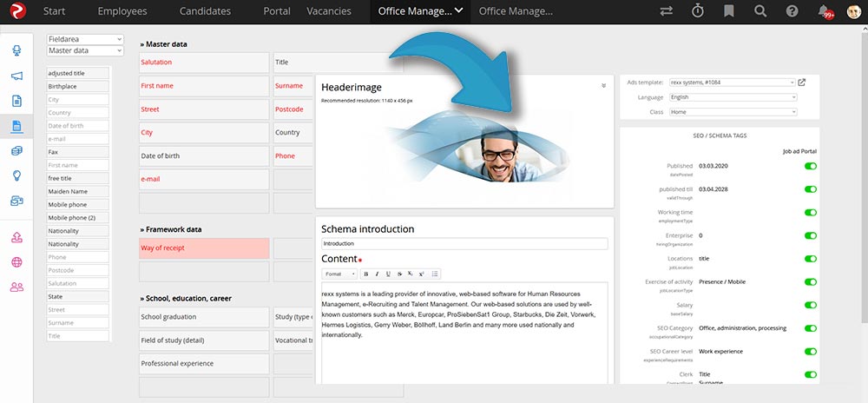This screenshot has height=403, width=868.
Task: Apply underline formatting in Content editor
Action: (x=388, y=274)
